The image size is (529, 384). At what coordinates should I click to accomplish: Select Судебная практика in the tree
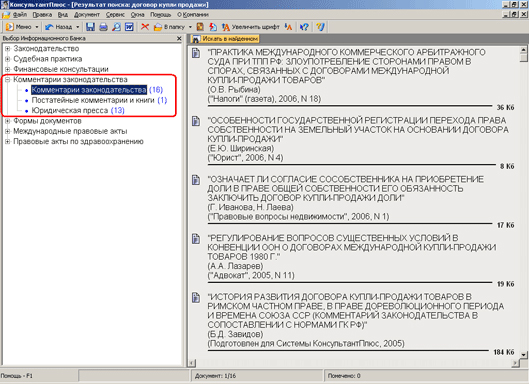pos(48,59)
